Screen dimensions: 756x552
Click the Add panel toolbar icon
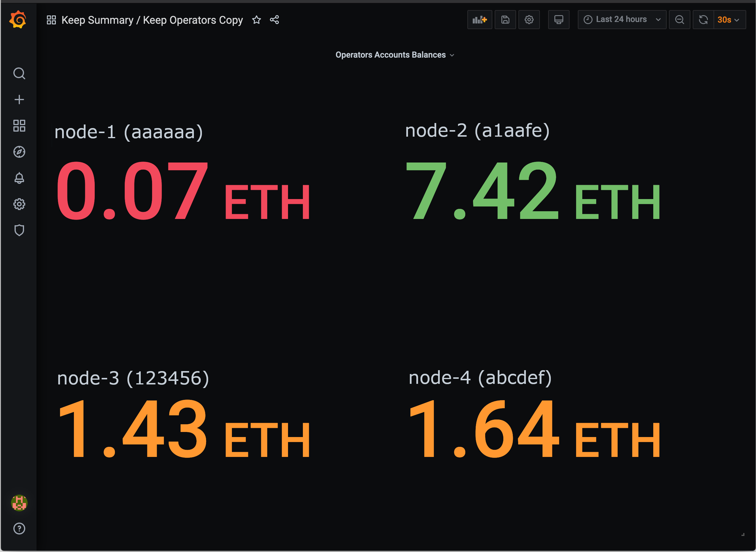(480, 20)
